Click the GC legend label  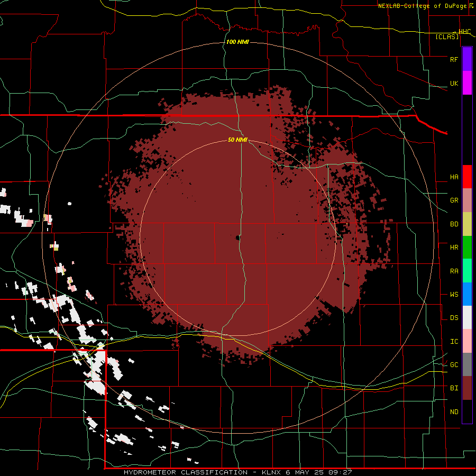coord(454,364)
